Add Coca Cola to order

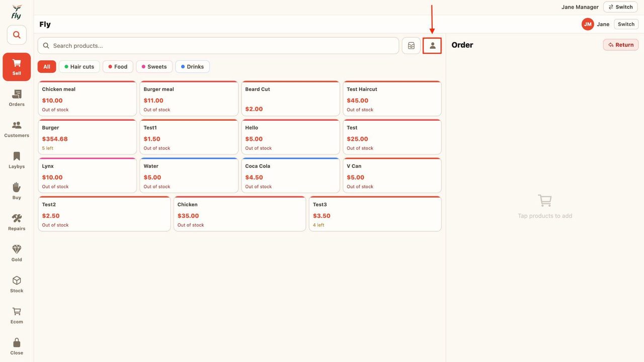291,175
